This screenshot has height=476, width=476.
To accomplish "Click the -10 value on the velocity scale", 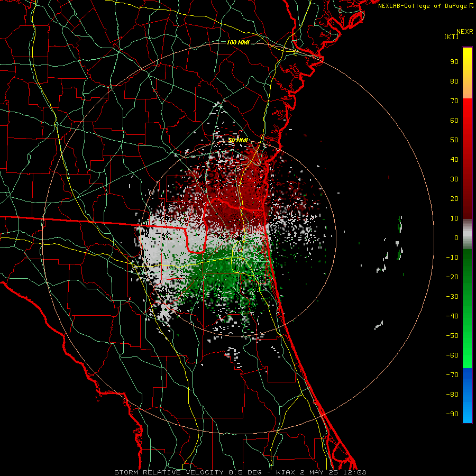I will [x=452, y=258].
